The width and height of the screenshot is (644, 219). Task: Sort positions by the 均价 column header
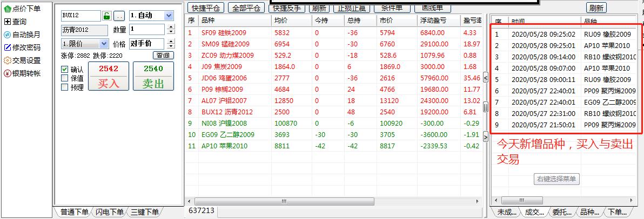pos(291,20)
